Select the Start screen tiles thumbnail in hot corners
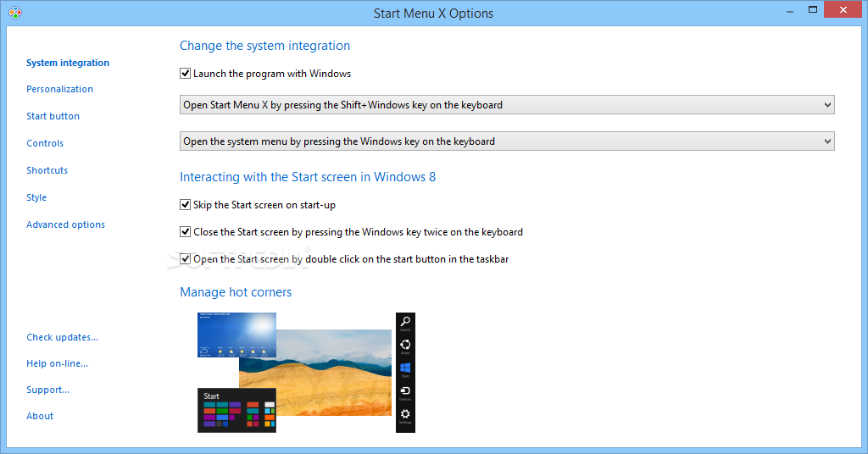Viewport: 868px width, 454px height. pyautogui.click(x=237, y=410)
